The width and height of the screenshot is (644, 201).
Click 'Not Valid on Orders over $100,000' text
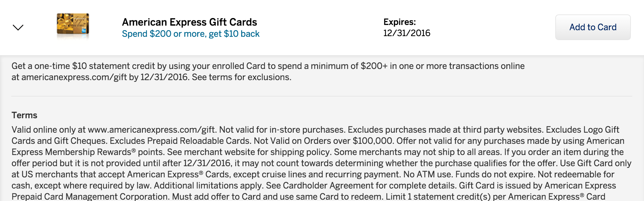tap(323, 141)
